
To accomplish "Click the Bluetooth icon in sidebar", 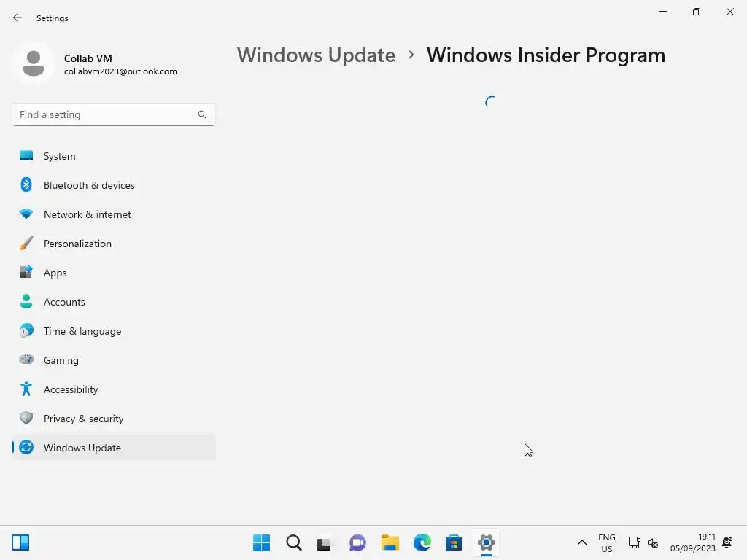I will [x=26, y=184].
